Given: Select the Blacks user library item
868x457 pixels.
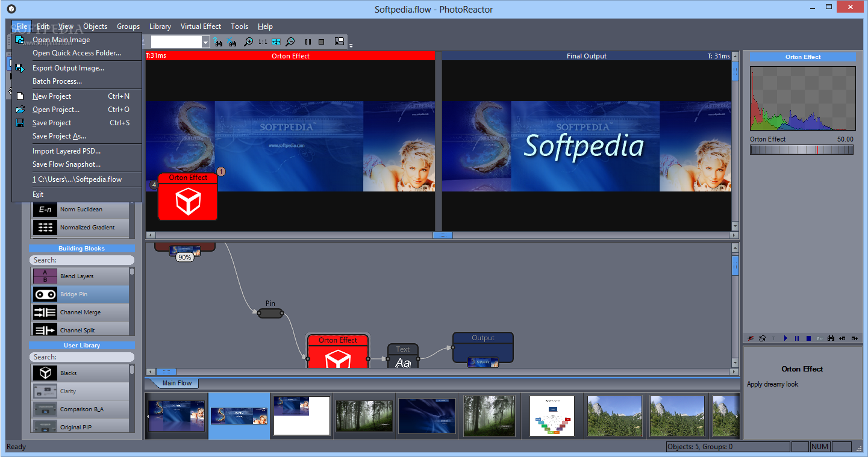Looking at the screenshot, I should pos(80,373).
